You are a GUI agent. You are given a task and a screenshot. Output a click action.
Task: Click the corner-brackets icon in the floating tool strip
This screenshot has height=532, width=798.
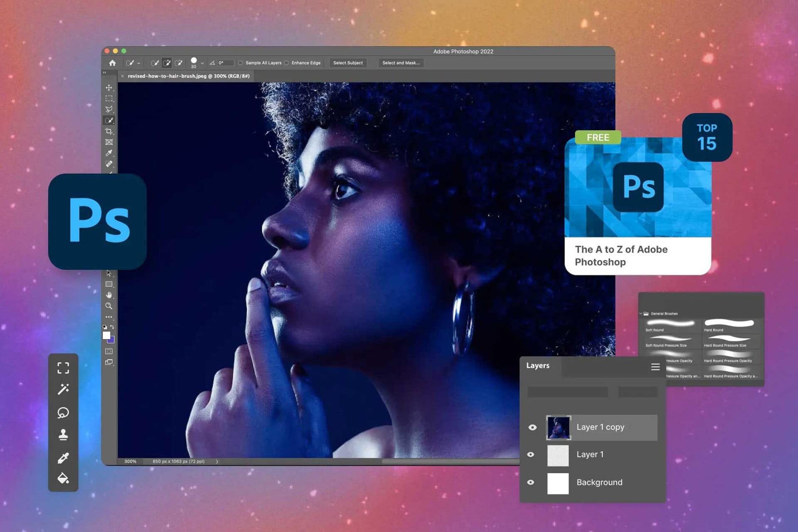click(63, 368)
